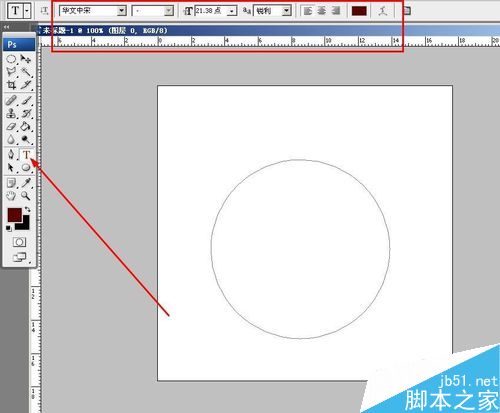Select the Pen tool
Screen dimensions: 500x413
(x=11, y=155)
